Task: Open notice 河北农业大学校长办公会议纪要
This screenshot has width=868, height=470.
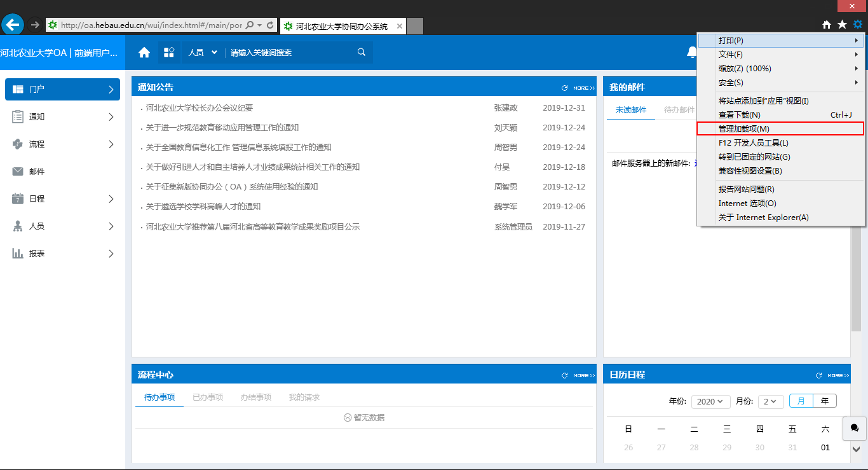Action: point(200,108)
